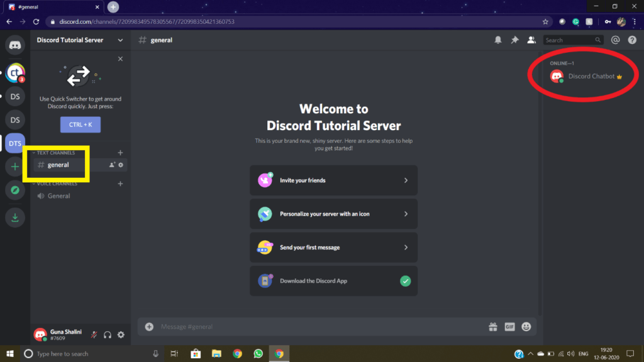Reload the Discord page
The width and height of the screenshot is (644, 362).
[x=36, y=22]
